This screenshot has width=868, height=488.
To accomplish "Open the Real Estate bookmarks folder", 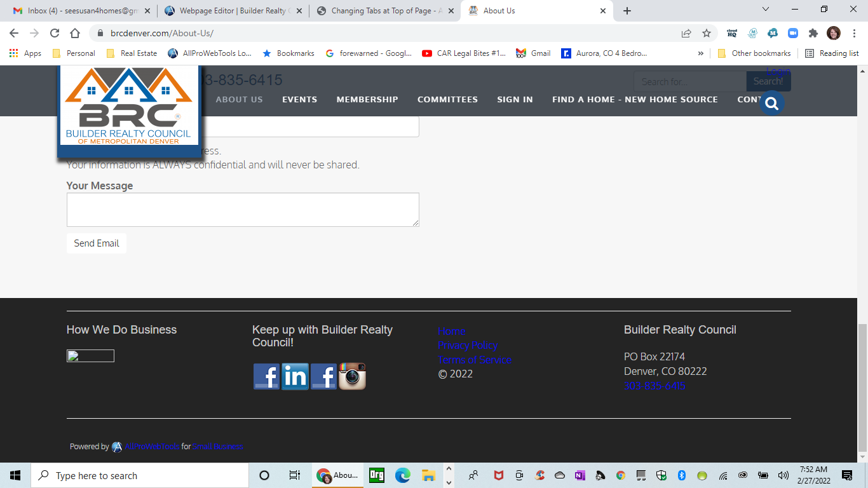I will coord(132,53).
